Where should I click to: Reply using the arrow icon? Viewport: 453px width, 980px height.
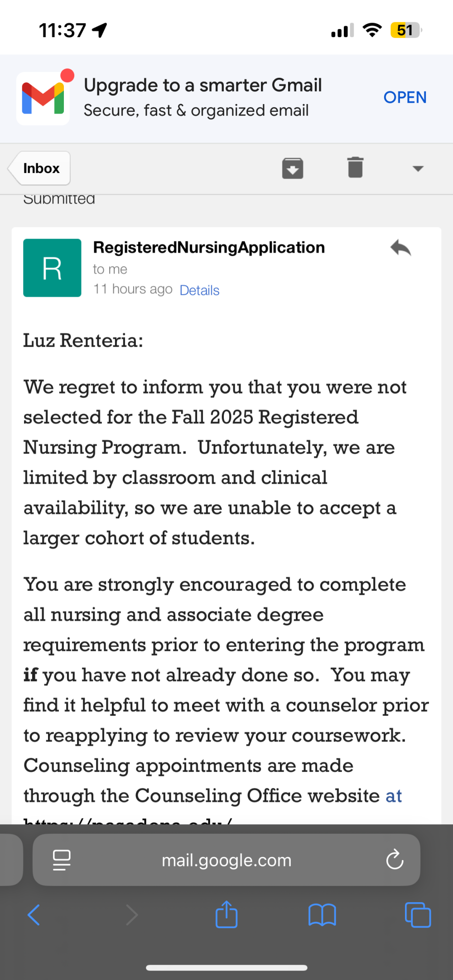[400, 248]
